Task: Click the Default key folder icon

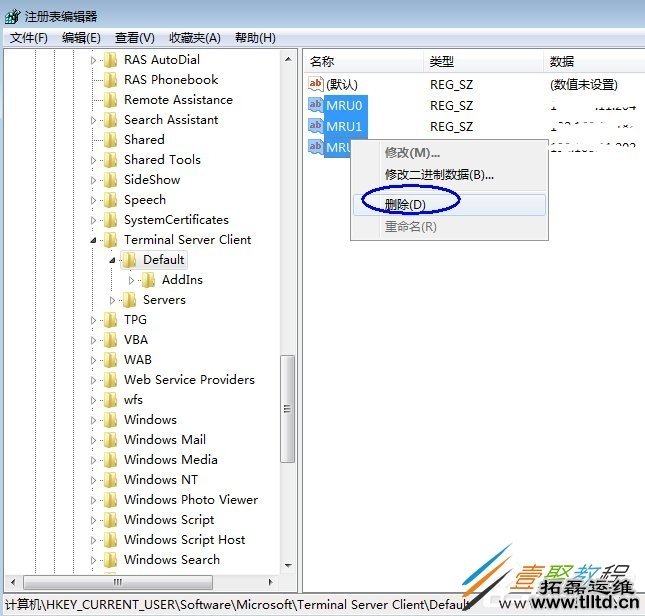Action: tap(129, 260)
